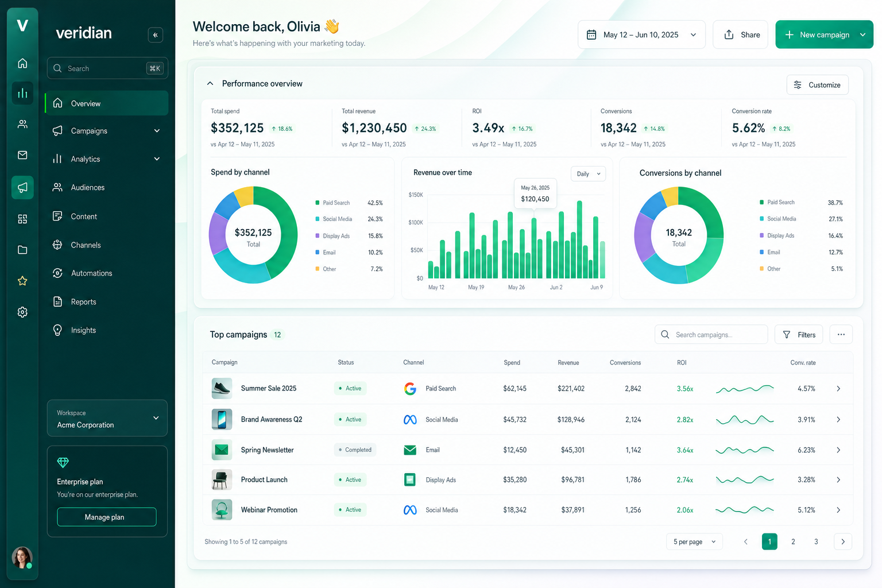Open the Filters button

point(799,334)
